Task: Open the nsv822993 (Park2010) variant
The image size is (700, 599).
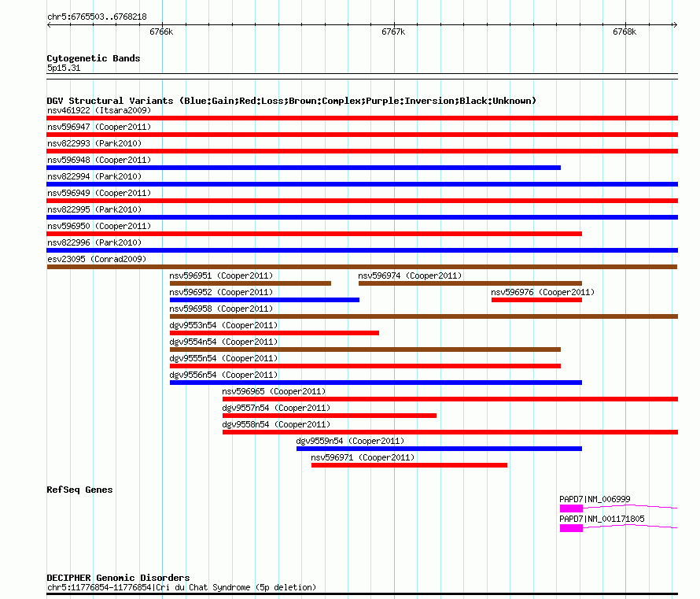Action: 94,143
